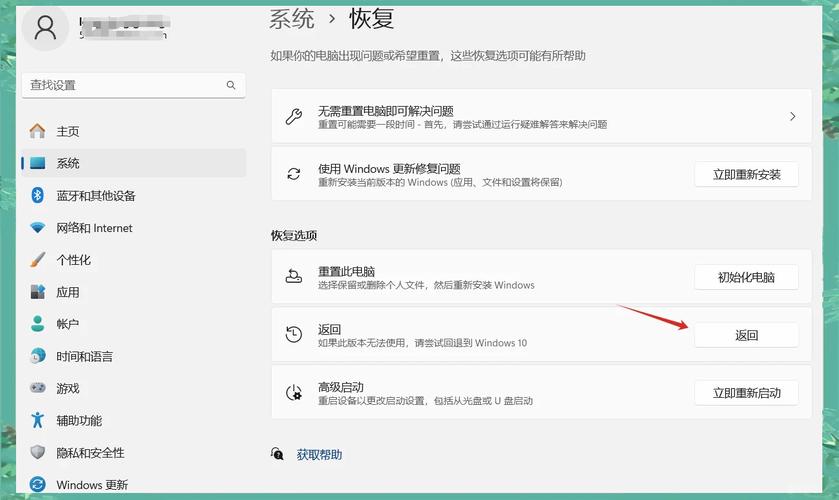This screenshot has width=839, height=500.
Task: Click the Gaming controller icon
Action: tap(37, 388)
